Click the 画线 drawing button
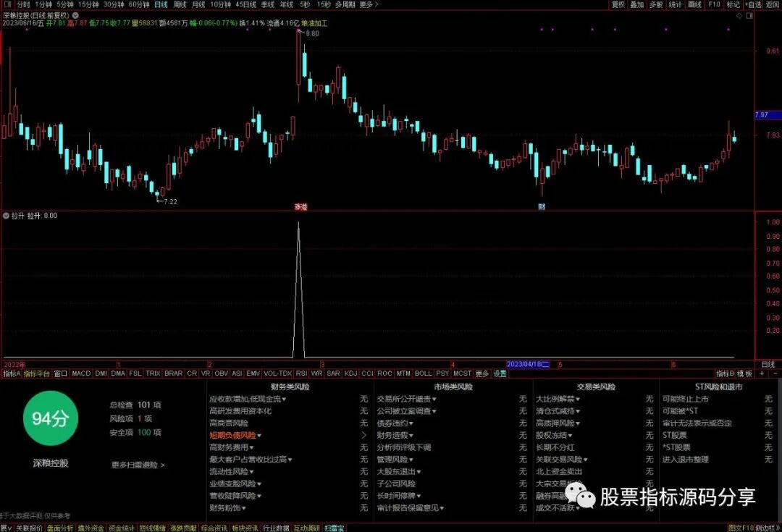Viewport: 782px width, 532px height. click(x=694, y=4)
